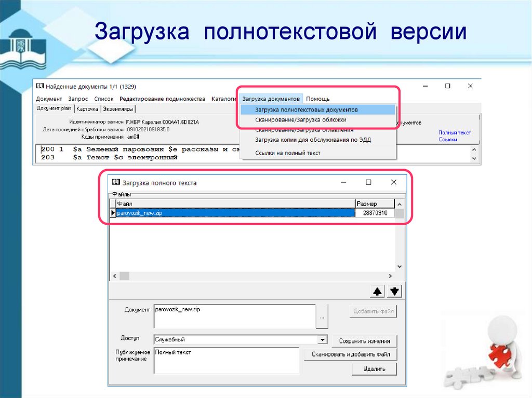Screen dimensions: 532x398
Task: Click the Файл column header
Action: tap(235, 203)
